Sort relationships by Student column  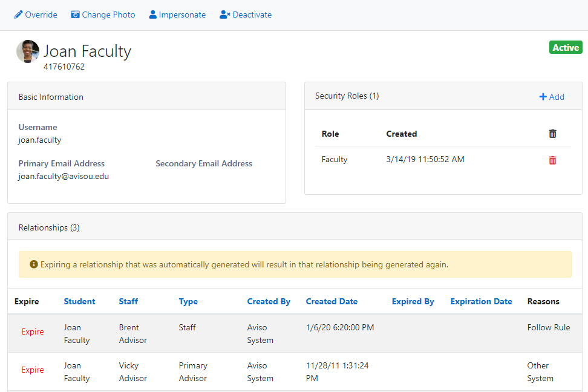(x=79, y=302)
